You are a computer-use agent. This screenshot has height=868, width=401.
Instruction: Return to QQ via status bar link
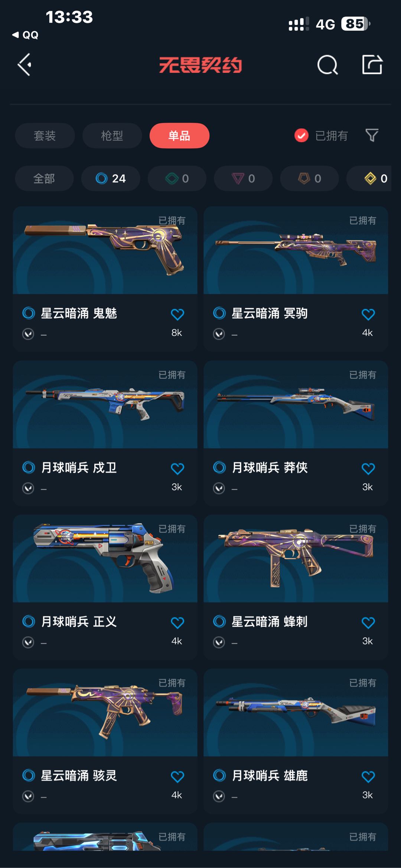coord(25,35)
